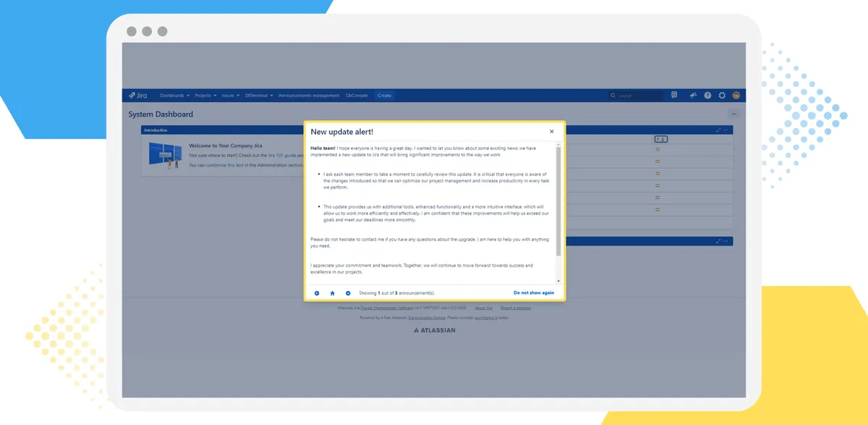Open the DBTerminal dropdown menu
868x425 pixels.
(x=259, y=96)
